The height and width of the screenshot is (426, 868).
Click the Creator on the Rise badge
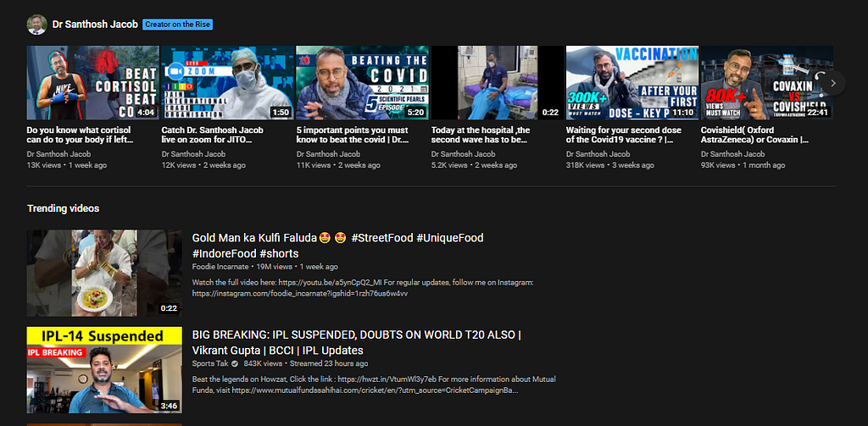click(178, 25)
